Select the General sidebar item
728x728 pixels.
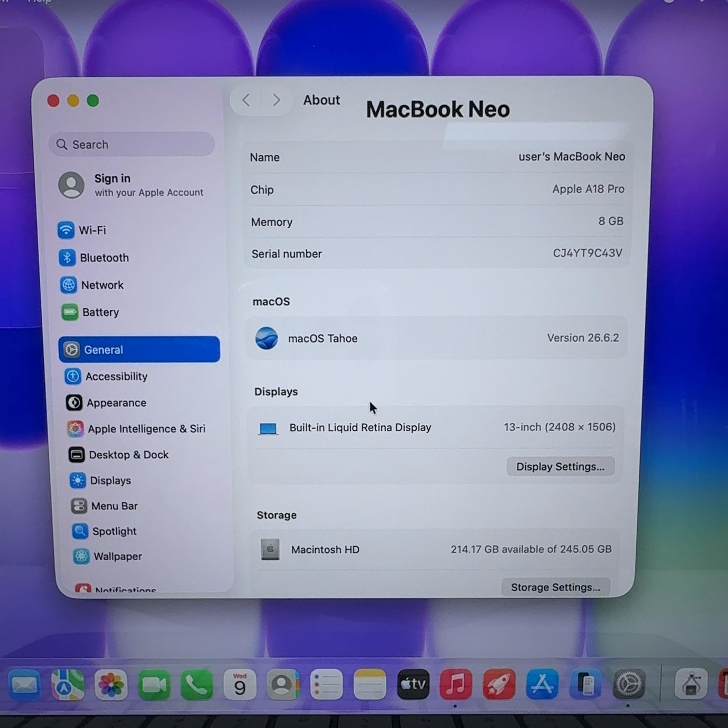coord(139,349)
